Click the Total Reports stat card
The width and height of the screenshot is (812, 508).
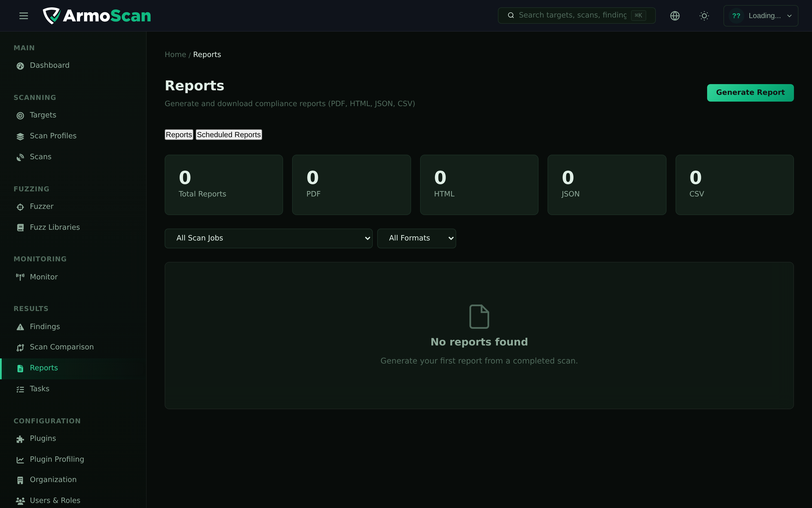[x=224, y=185]
